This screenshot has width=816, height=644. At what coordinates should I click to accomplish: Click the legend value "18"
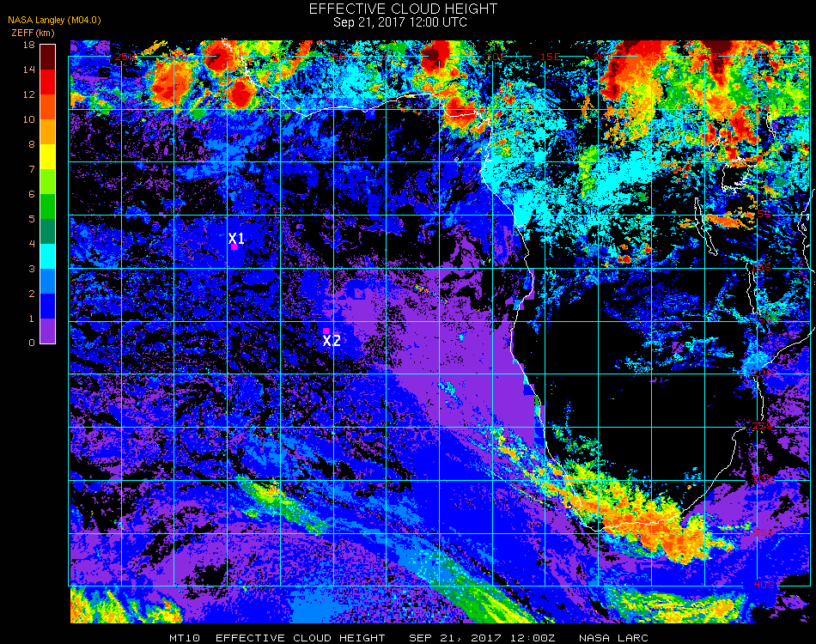pos(29,45)
